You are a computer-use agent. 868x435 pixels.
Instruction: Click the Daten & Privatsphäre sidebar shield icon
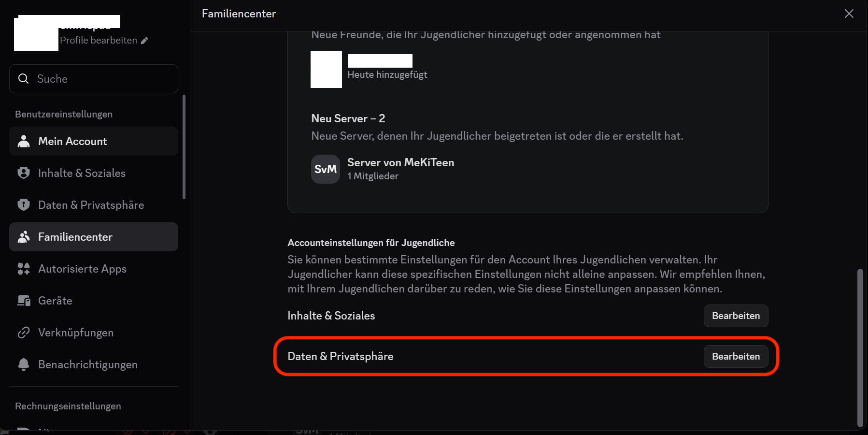click(23, 205)
